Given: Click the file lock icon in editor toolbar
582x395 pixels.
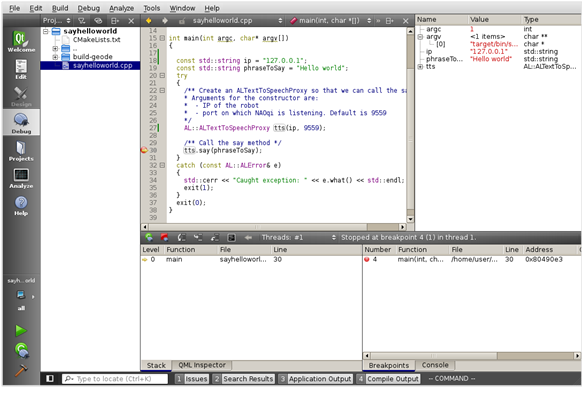Looking at the screenshot, I should click(182, 21).
